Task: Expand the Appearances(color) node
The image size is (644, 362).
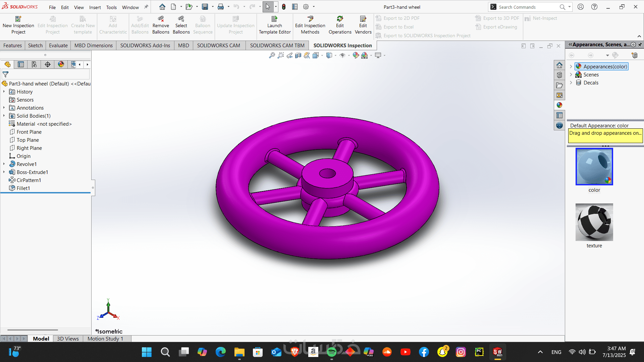Action: 571,66
